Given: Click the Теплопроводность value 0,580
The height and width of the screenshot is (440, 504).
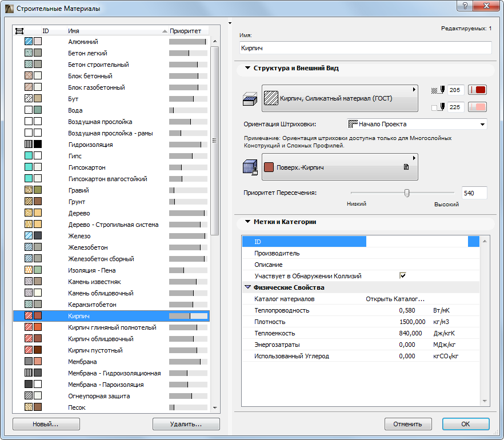Looking at the screenshot, I should 407,310.
